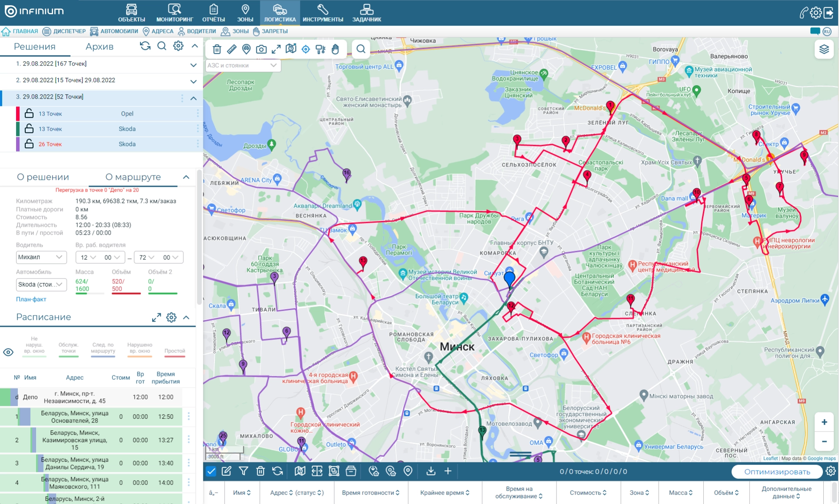
Task: Toggle schedule visibility eye icon
Action: pyautogui.click(x=8, y=352)
